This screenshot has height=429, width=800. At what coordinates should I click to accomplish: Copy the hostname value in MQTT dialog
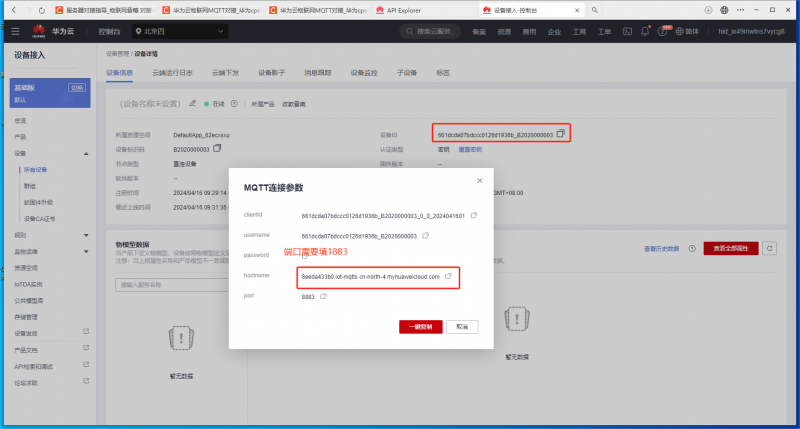449,276
